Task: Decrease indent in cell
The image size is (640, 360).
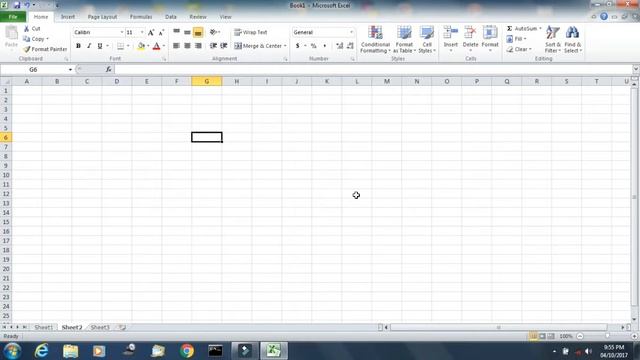Action: 213,46
